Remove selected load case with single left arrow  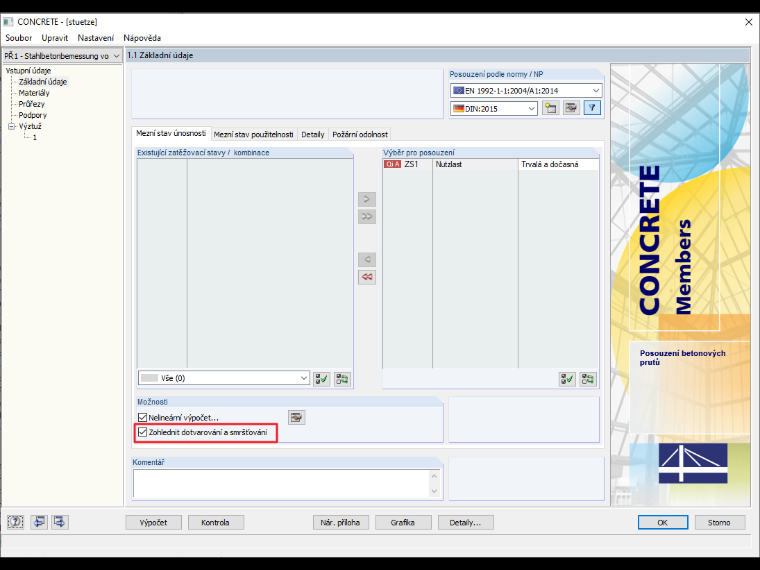point(367,260)
